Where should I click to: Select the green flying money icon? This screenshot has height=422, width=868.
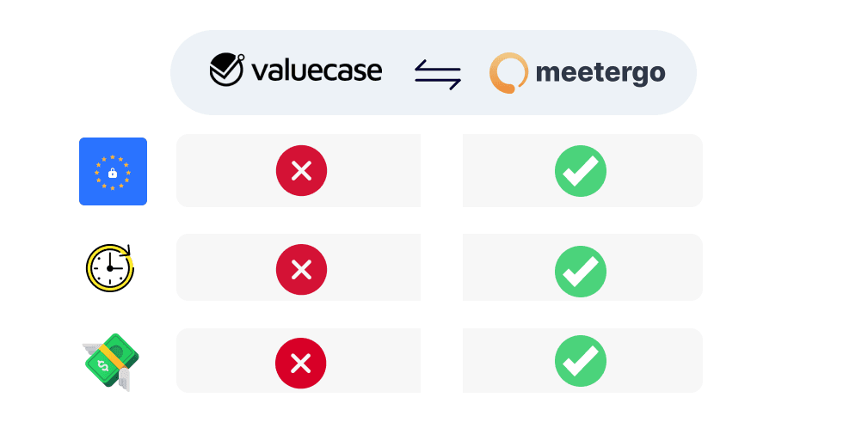tap(112, 363)
